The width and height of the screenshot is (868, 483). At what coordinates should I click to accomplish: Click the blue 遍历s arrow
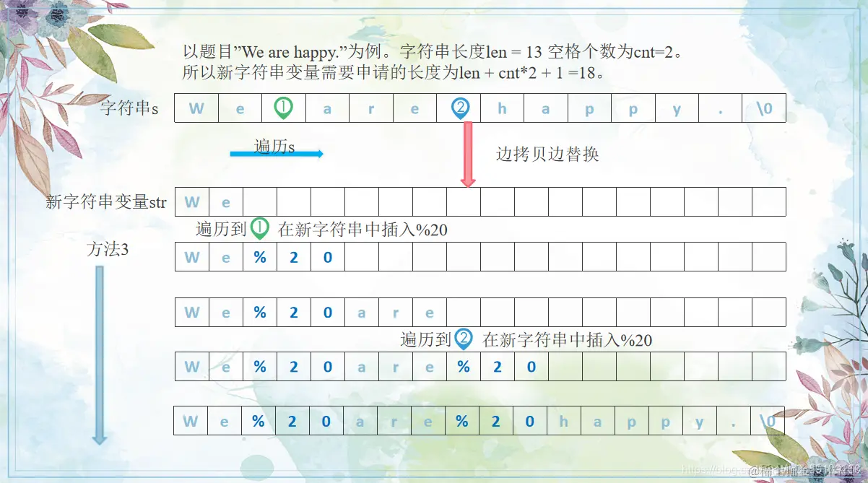tap(277, 153)
